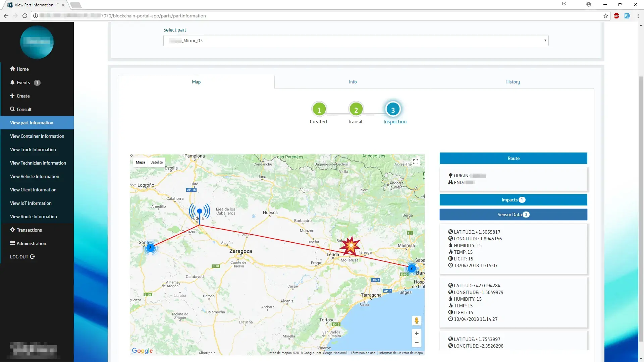Open the Select part dropdown
This screenshot has width=644, height=362.
pyautogui.click(x=356, y=41)
